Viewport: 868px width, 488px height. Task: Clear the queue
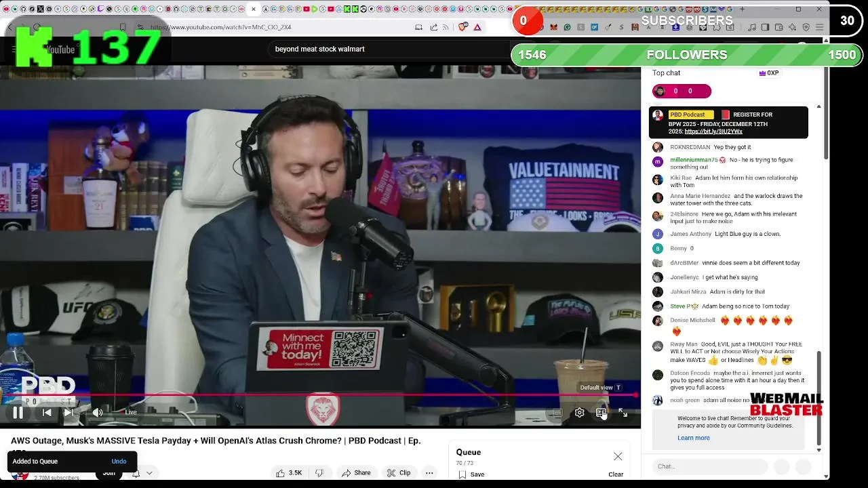(616, 474)
